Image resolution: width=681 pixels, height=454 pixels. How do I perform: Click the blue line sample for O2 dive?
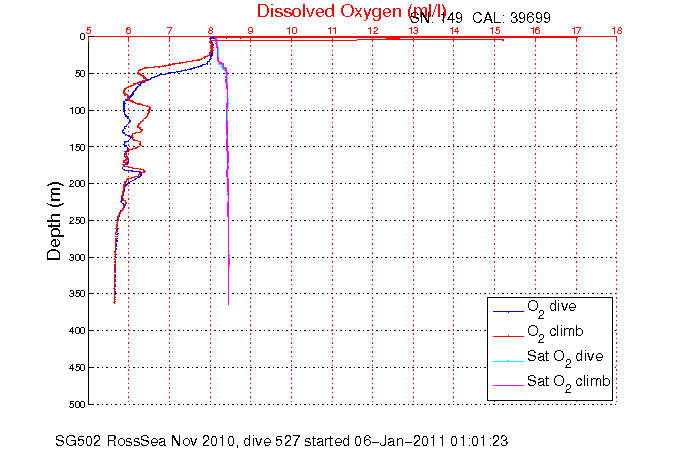click(x=509, y=312)
